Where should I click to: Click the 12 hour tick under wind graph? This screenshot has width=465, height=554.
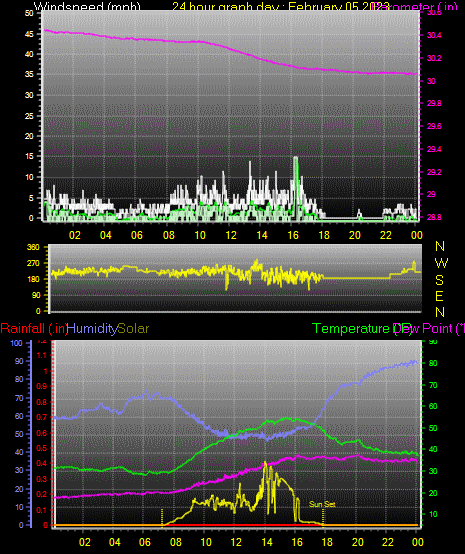click(x=231, y=235)
